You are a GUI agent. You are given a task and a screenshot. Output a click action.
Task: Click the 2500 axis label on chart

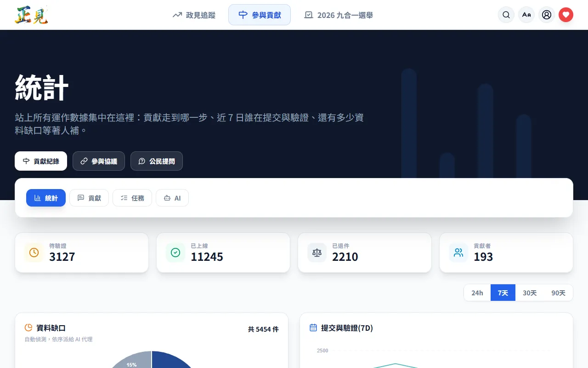click(x=322, y=351)
